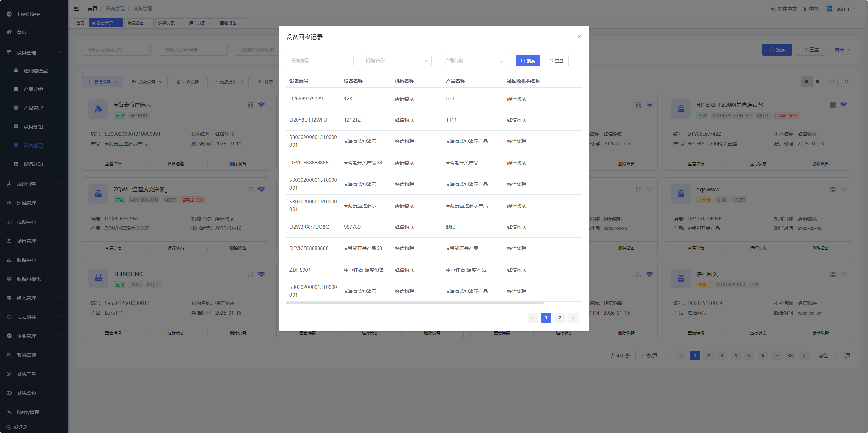
Task: Click the 设备编号 input field
Action: click(319, 60)
